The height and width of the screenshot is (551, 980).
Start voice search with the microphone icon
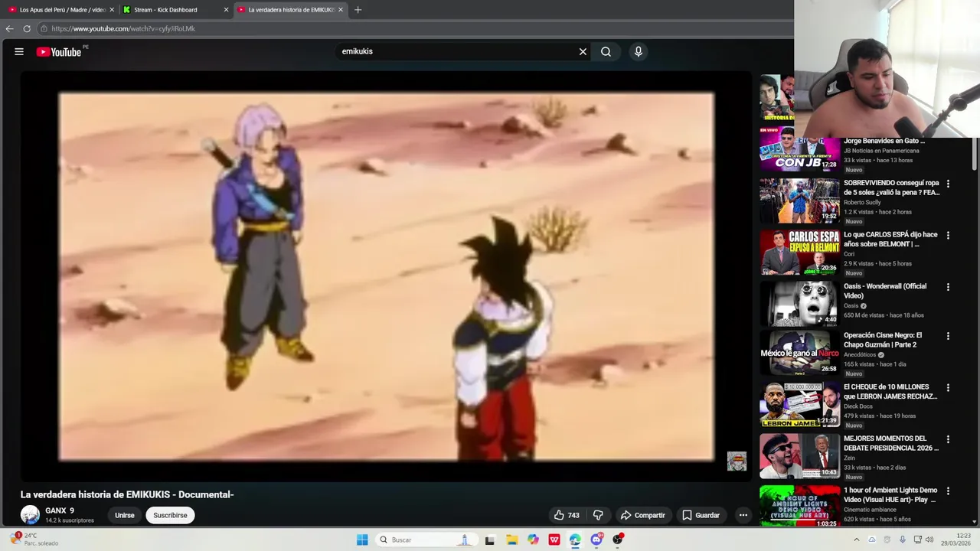(639, 51)
